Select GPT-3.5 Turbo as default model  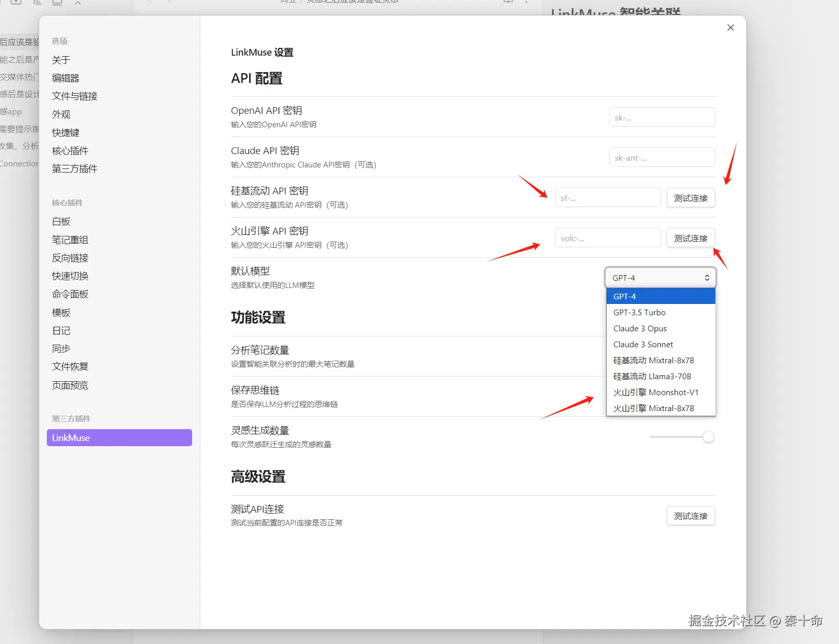(661, 312)
